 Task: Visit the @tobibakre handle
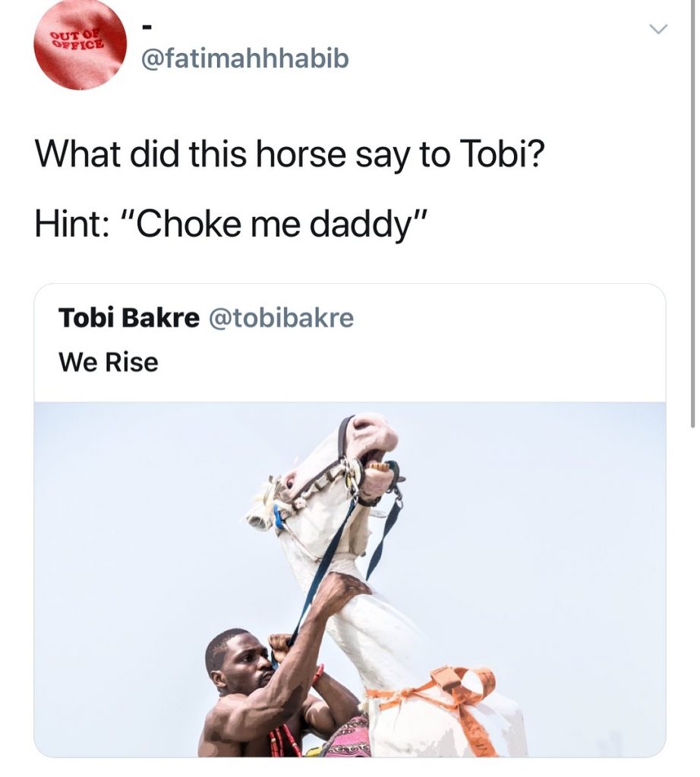pos(280,318)
